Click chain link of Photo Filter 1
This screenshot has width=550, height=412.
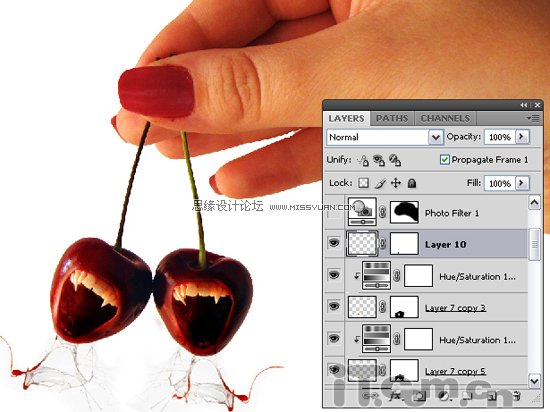click(x=383, y=212)
